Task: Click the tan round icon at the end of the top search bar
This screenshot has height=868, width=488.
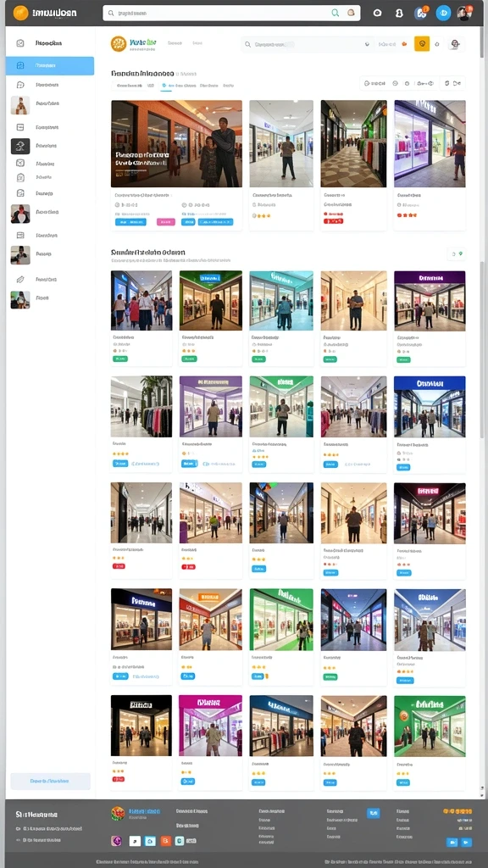Action: pyautogui.click(x=351, y=13)
